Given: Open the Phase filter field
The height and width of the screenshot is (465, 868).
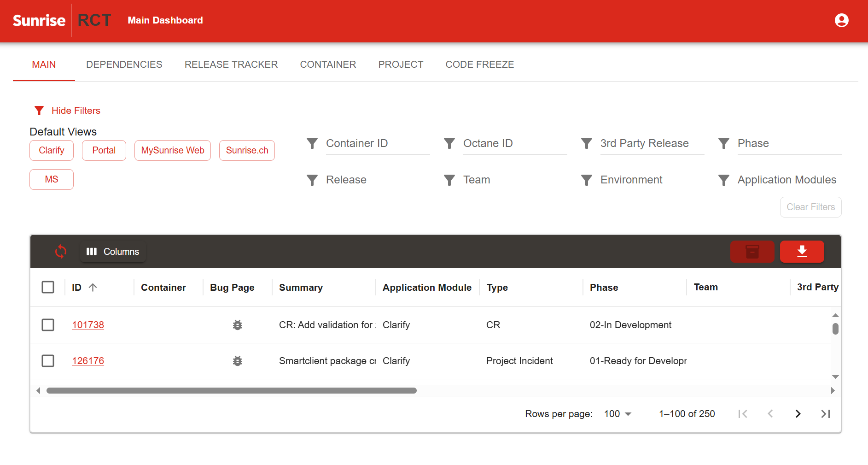Looking at the screenshot, I should coord(789,144).
